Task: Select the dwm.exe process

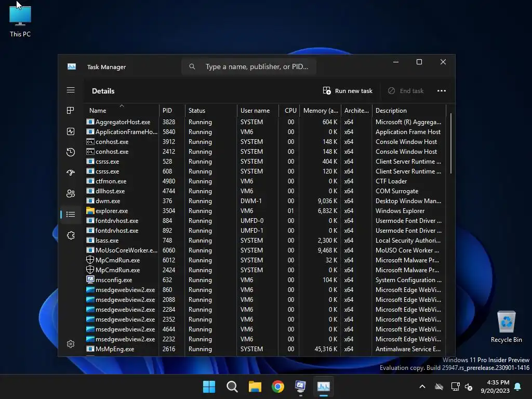Action: tap(264, 201)
